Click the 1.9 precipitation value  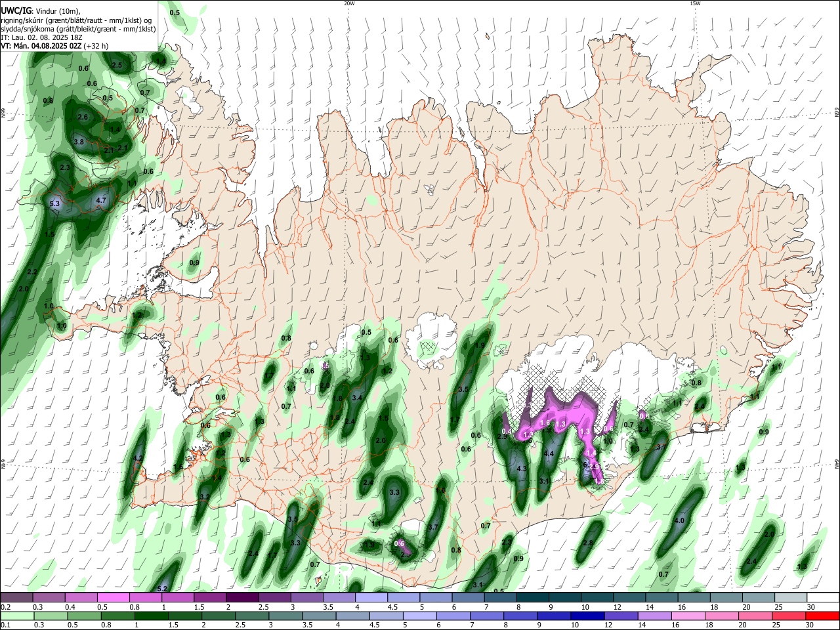(x=480, y=345)
